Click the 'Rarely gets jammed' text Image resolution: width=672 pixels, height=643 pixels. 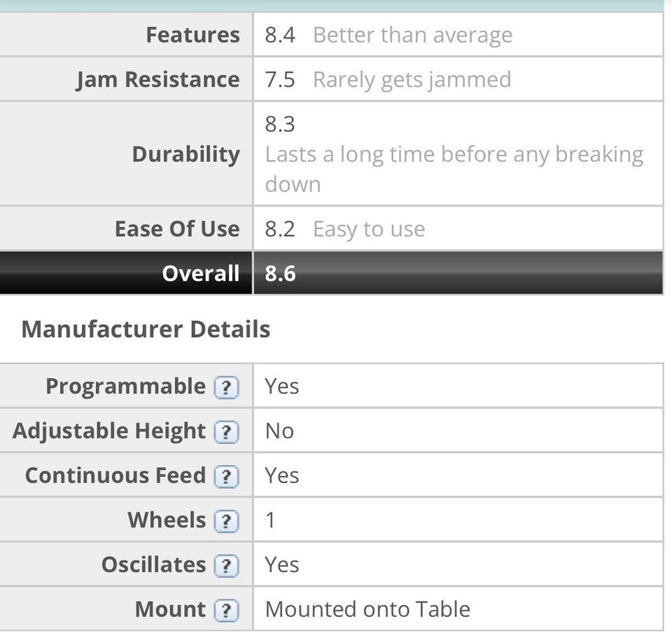click(412, 80)
